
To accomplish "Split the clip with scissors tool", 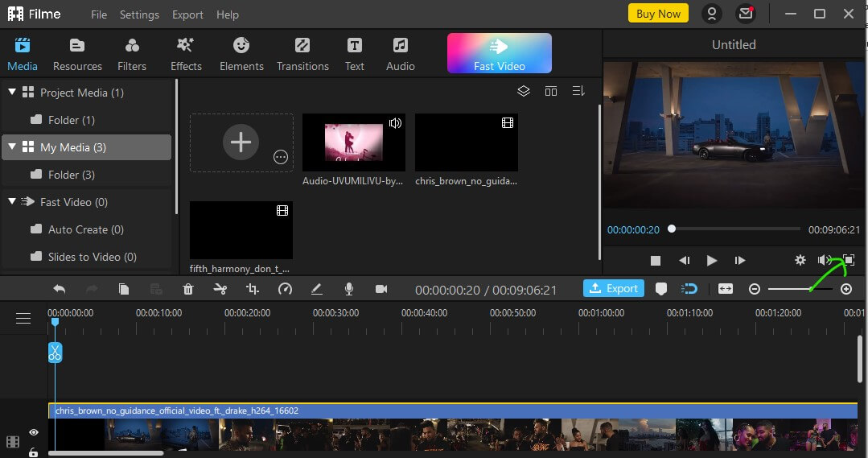I will pyautogui.click(x=220, y=288).
